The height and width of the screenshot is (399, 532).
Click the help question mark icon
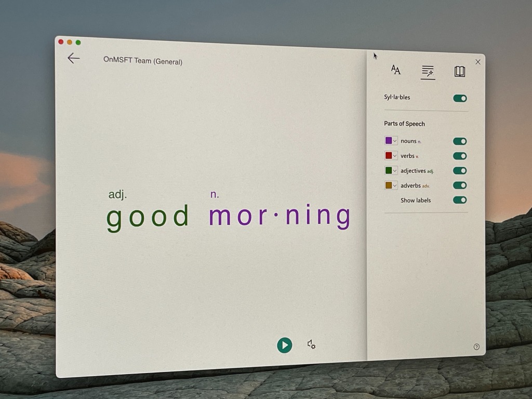click(476, 347)
